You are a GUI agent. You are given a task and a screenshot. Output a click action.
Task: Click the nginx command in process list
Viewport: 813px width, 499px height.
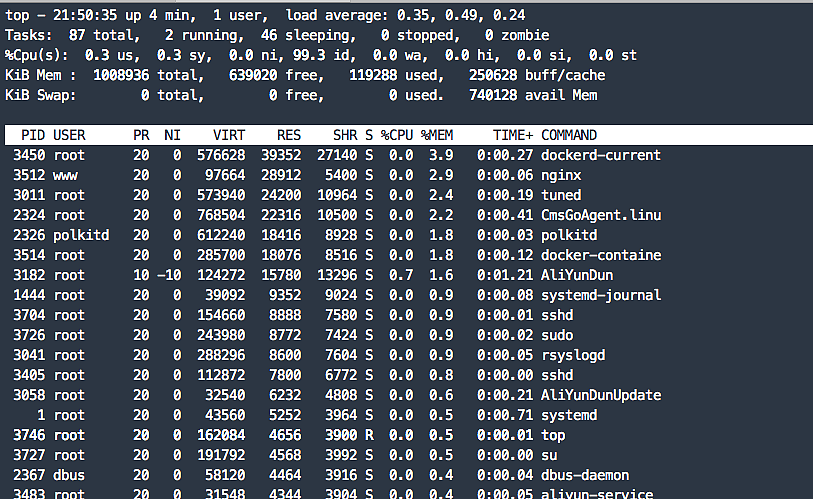(x=561, y=175)
